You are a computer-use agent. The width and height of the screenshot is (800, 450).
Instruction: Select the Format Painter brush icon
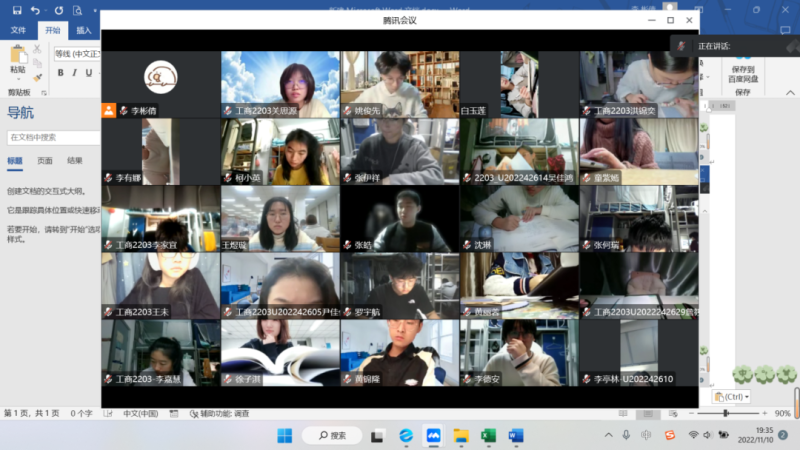click(x=37, y=78)
